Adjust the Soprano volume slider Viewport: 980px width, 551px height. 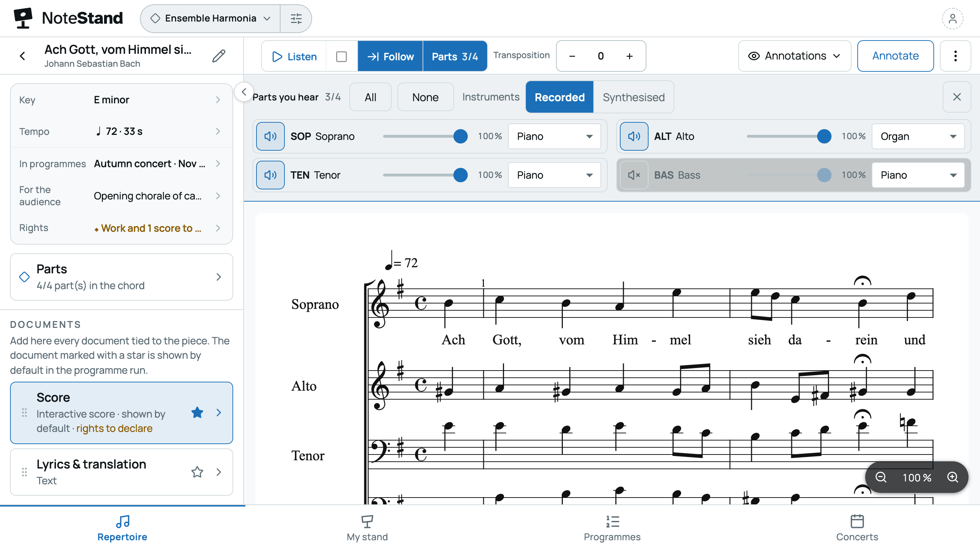click(x=425, y=136)
